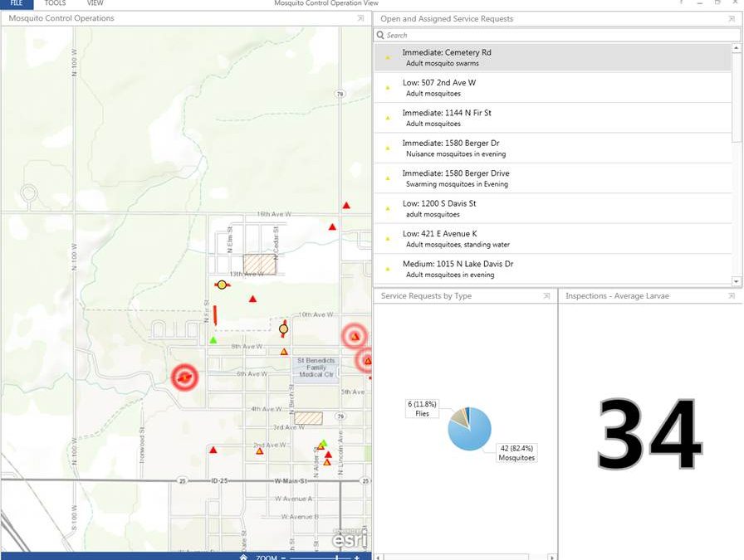This screenshot has width=744, height=560.
Task: Click the hatched area near 13th Ave W
Action: coord(260,264)
